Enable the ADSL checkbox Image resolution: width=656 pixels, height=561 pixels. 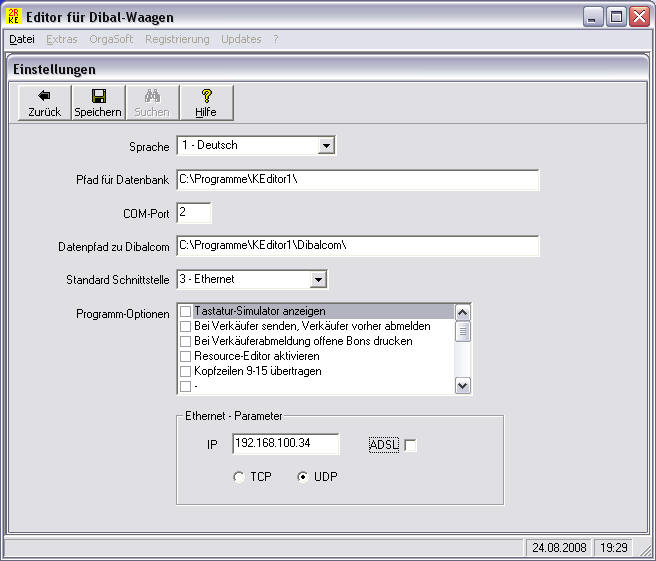pos(410,445)
